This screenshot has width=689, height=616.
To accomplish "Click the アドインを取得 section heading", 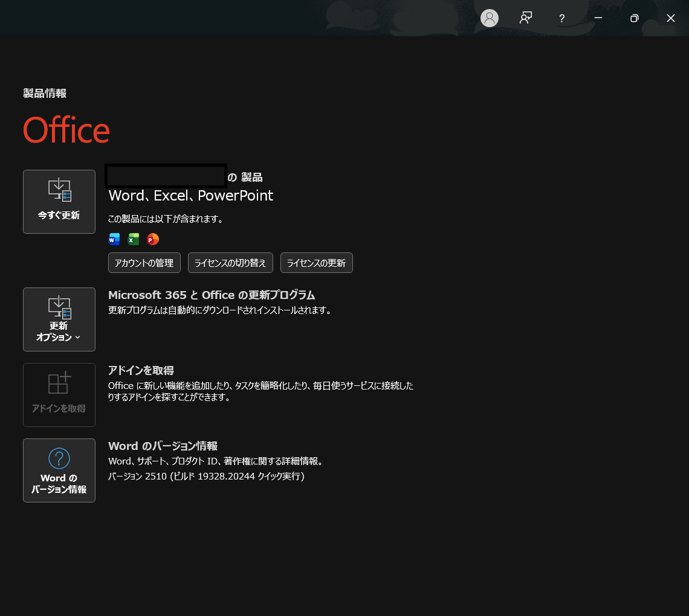I will pos(141,371).
